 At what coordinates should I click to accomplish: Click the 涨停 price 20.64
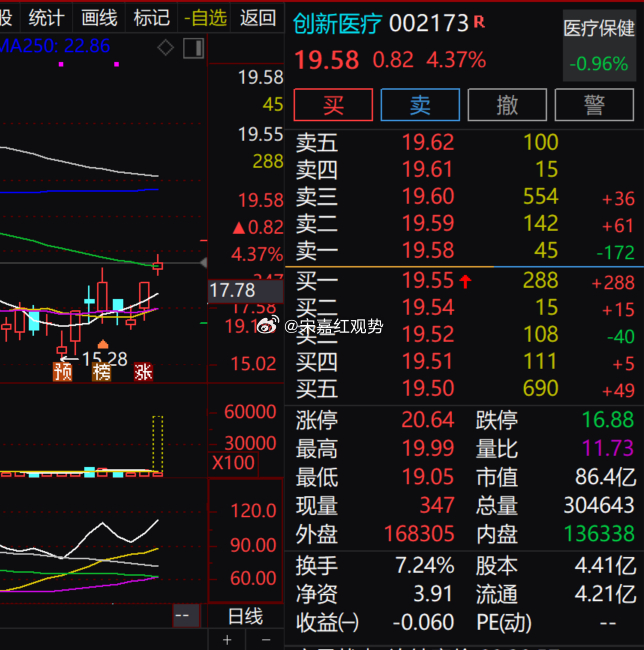click(x=428, y=420)
